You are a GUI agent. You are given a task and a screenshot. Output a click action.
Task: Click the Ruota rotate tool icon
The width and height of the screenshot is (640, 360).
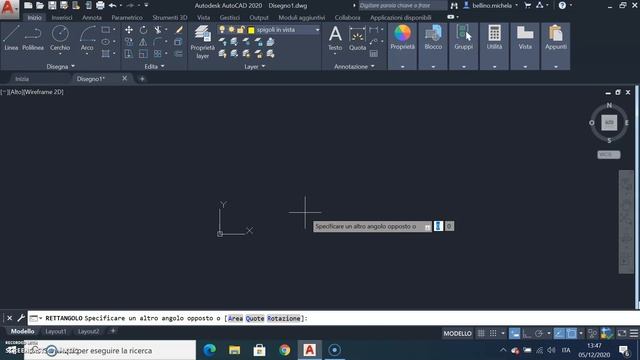[143, 30]
